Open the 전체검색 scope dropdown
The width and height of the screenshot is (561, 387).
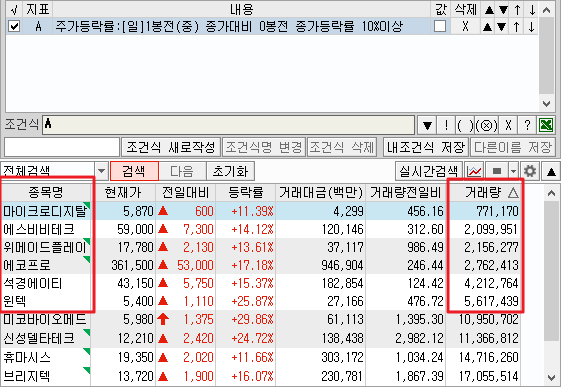pyautogui.click(x=101, y=171)
